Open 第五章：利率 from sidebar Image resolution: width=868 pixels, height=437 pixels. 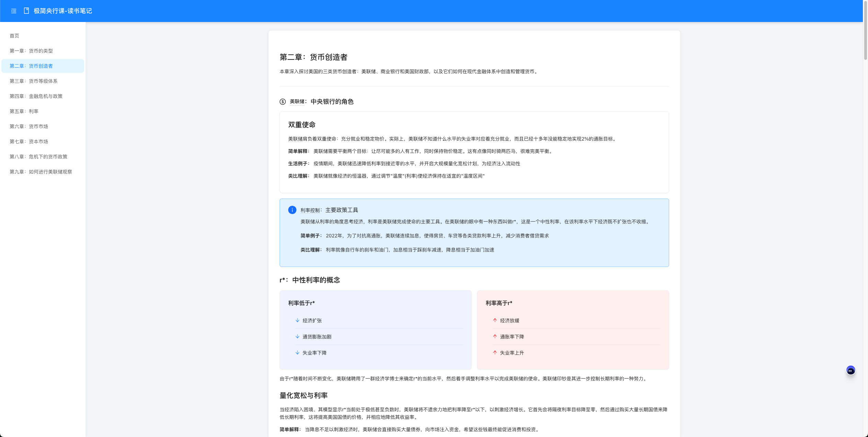pyautogui.click(x=24, y=111)
